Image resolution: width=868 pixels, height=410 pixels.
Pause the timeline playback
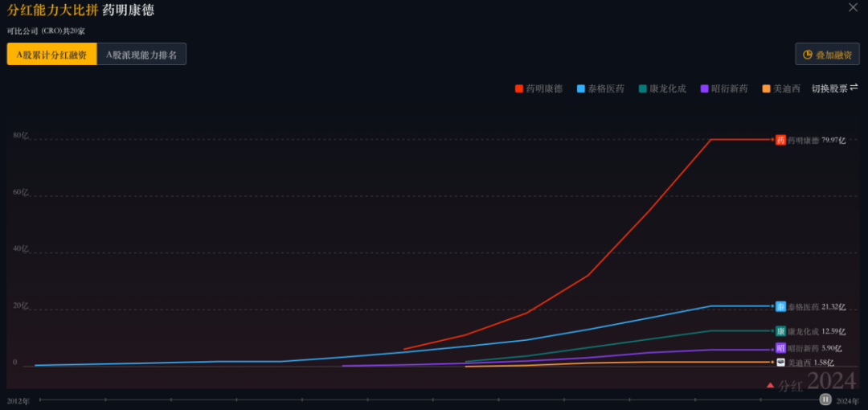click(x=825, y=399)
